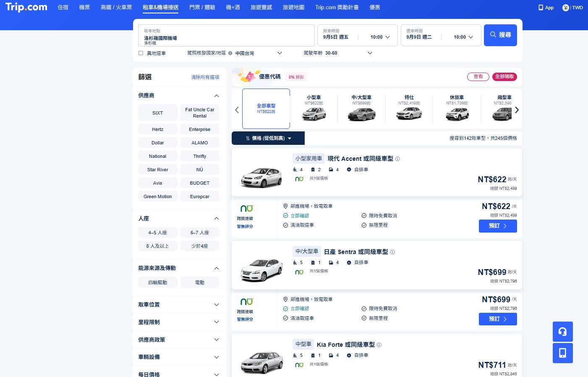Collapse the 供應商 filter section
The height and width of the screenshot is (377, 588).
coord(216,95)
